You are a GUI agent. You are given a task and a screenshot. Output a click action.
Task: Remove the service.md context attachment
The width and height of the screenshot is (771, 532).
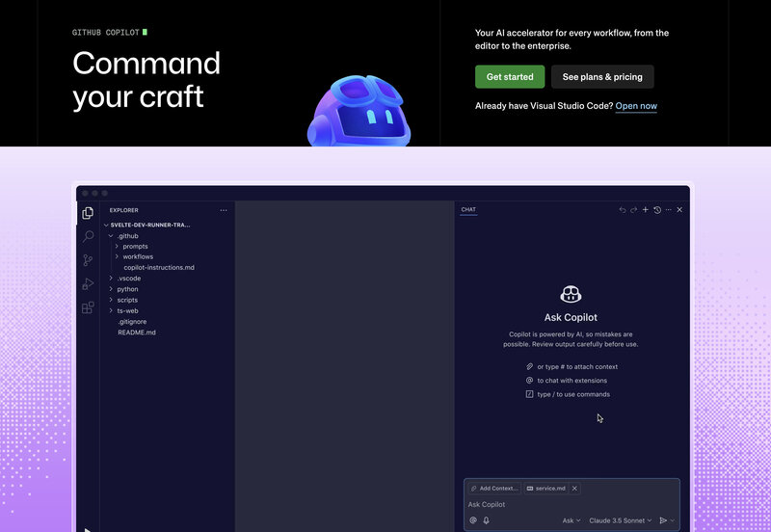click(574, 489)
